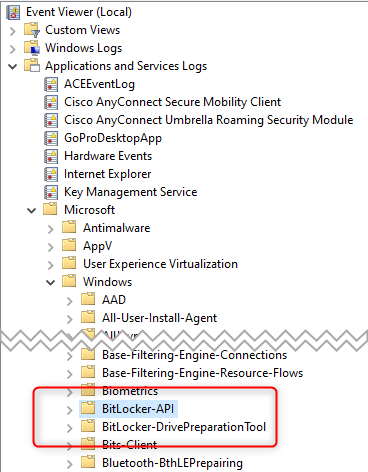Select the Base-Filtering-Engine-Connections item

194,355
